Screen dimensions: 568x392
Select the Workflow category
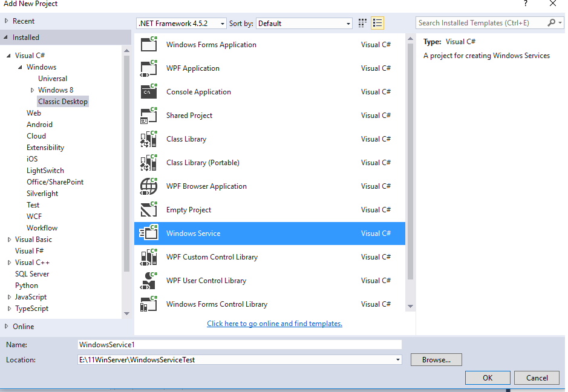click(42, 228)
